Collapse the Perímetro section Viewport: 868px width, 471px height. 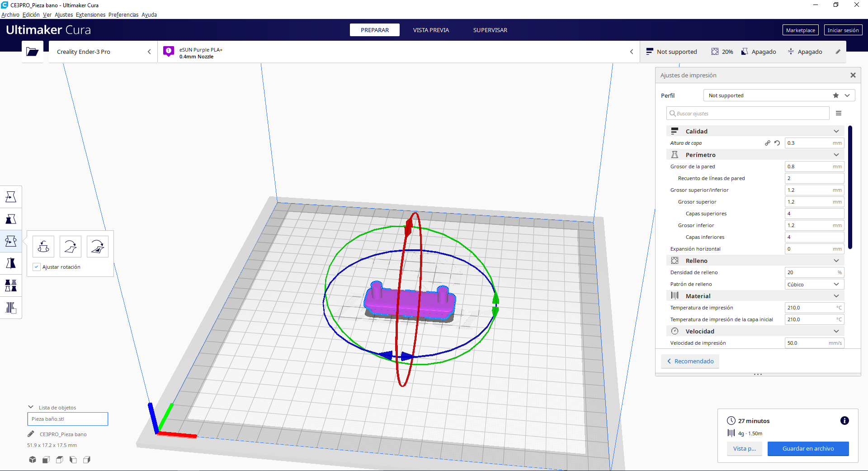pos(836,155)
